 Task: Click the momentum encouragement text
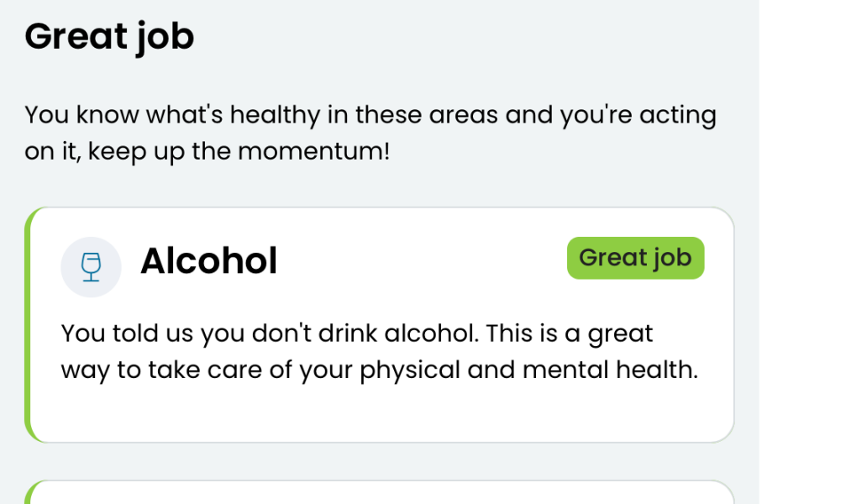370,132
